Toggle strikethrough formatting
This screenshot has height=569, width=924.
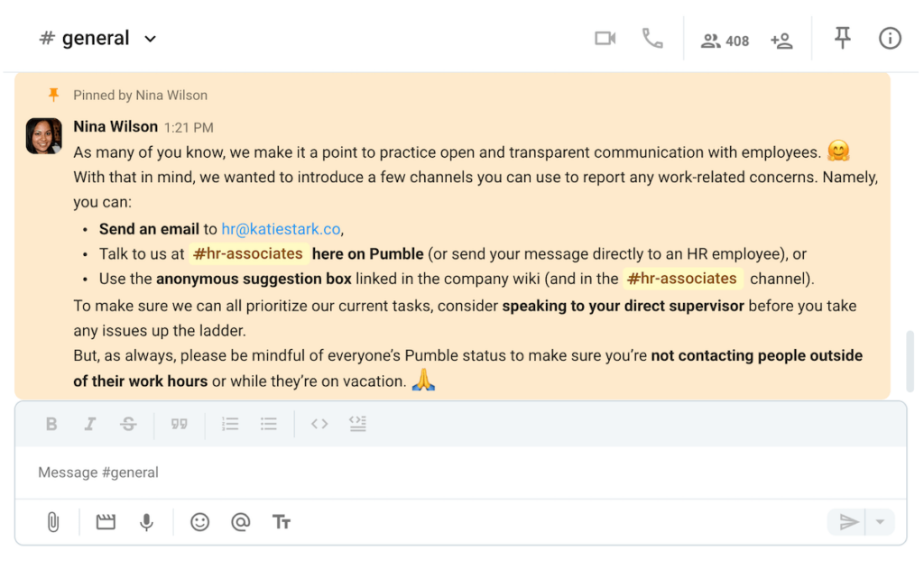[x=128, y=424]
